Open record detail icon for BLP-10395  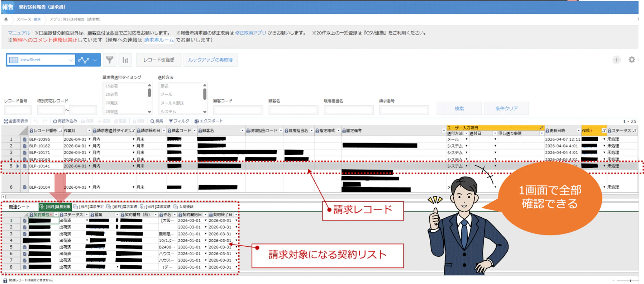click(x=25, y=139)
